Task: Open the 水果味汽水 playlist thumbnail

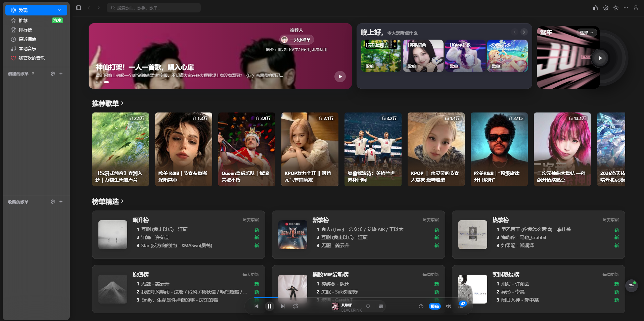Action: (507, 56)
